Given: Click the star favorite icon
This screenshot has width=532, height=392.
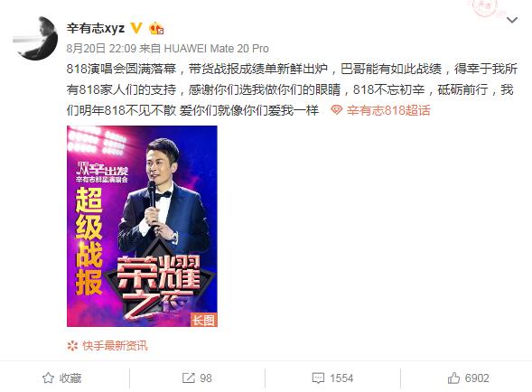Looking at the screenshot, I should [x=48, y=378].
